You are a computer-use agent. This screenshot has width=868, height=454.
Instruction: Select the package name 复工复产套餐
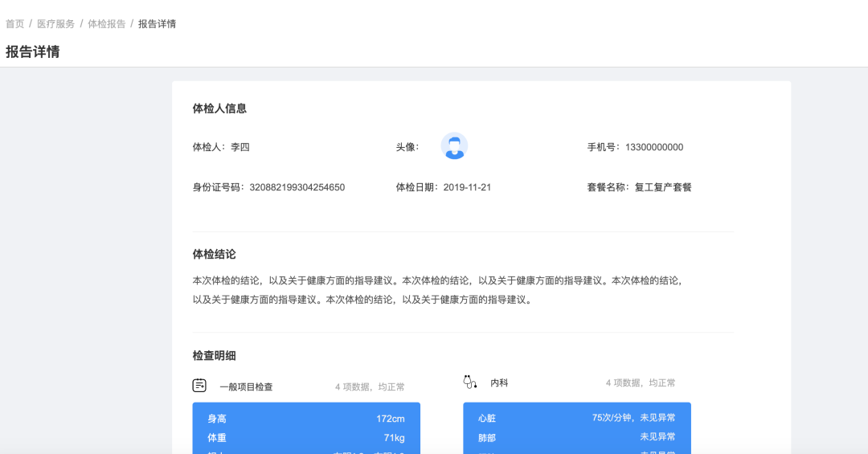coord(662,187)
